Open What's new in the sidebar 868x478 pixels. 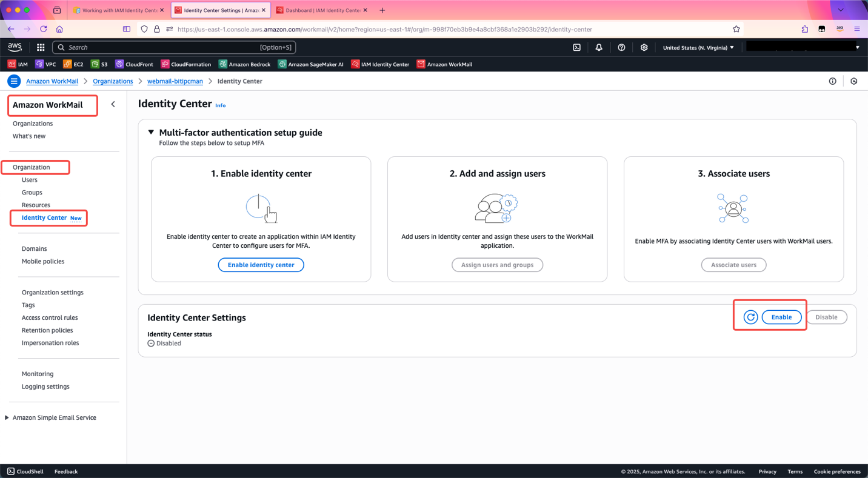click(x=29, y=136)
